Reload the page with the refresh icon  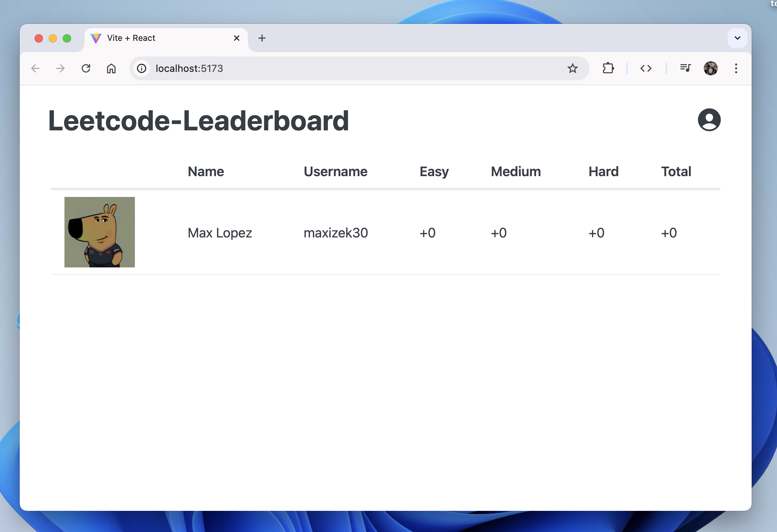86,68
